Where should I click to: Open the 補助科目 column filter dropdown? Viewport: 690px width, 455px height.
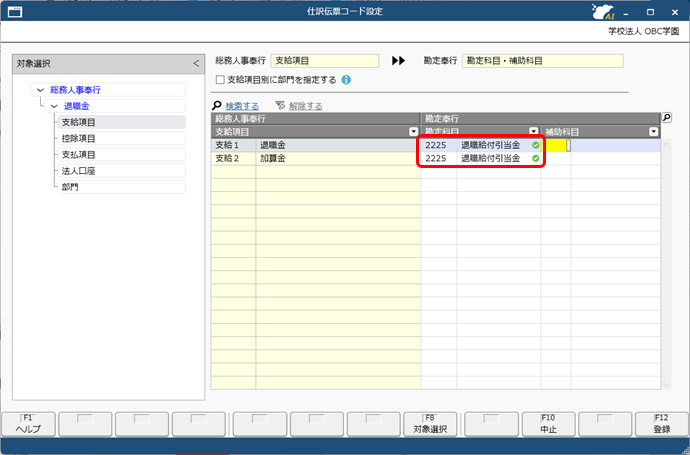coord(653,132)
